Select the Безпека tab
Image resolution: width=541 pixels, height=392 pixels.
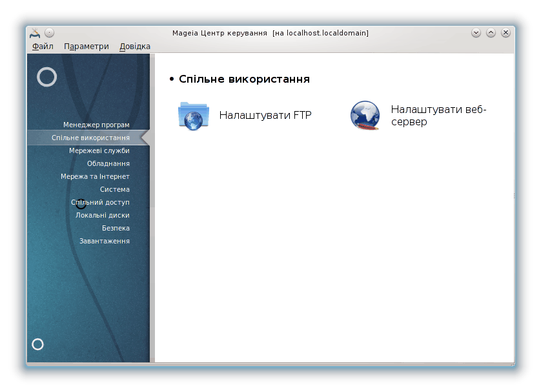pyautogui.click(x=116, y=228)
